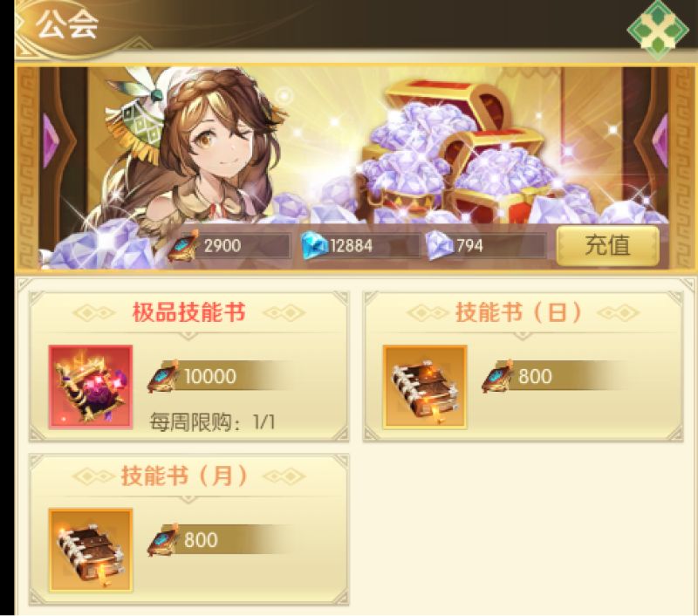The height and width of the screenshot is (616, 698).
Task: Buy 技能书（月） for 800 price
Action: 221,539
